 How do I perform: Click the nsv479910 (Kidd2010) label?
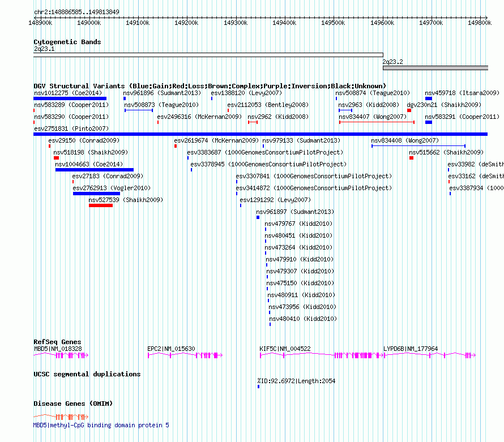(300, 259)
